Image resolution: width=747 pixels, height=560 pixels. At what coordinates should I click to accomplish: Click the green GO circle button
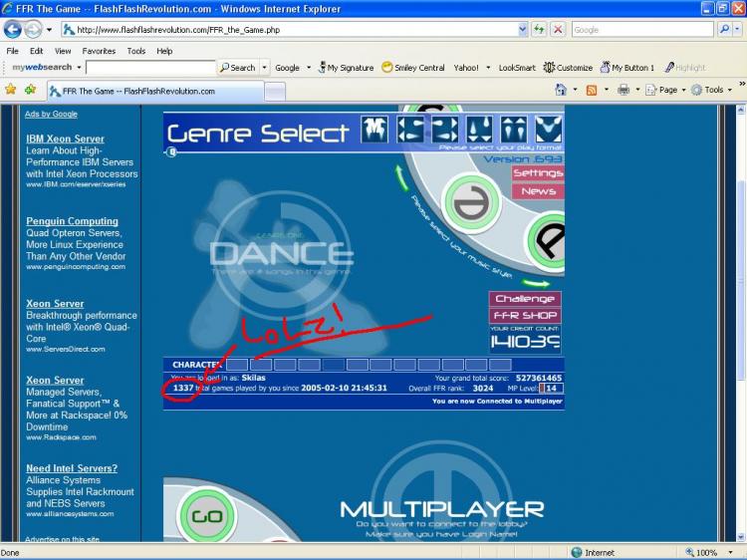pyautogui.click(x=207, y=516)
